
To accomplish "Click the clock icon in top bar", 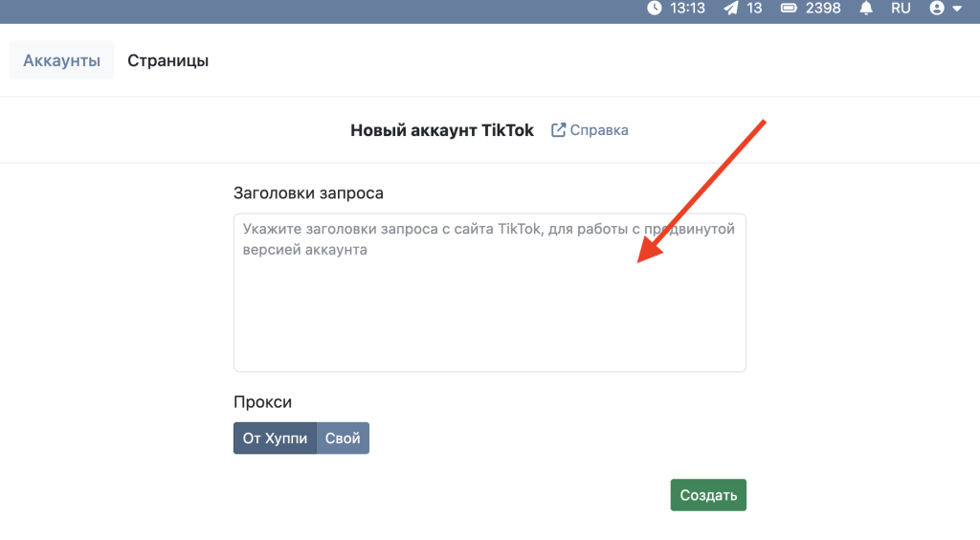I will (x=655, y=8).
